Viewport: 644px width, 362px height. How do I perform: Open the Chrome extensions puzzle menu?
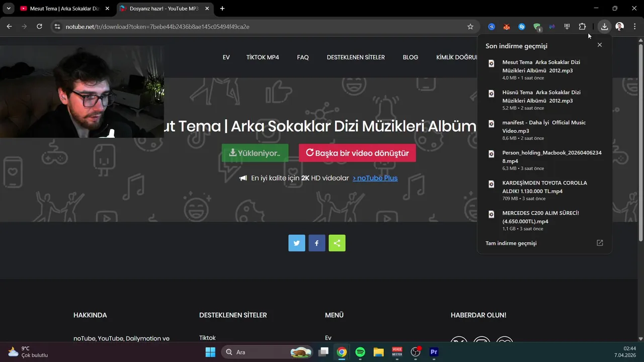[x=582, y=27]
